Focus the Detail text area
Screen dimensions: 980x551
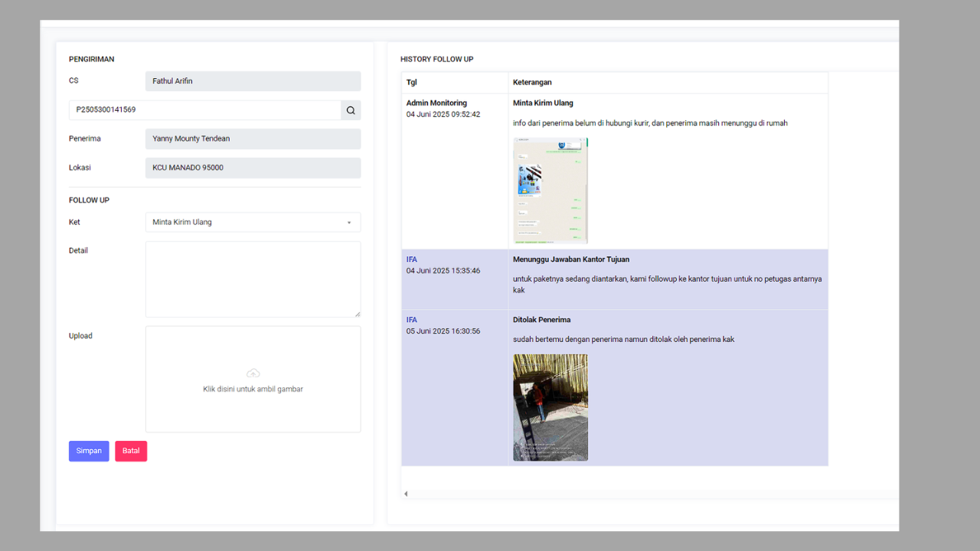point(253,279)
